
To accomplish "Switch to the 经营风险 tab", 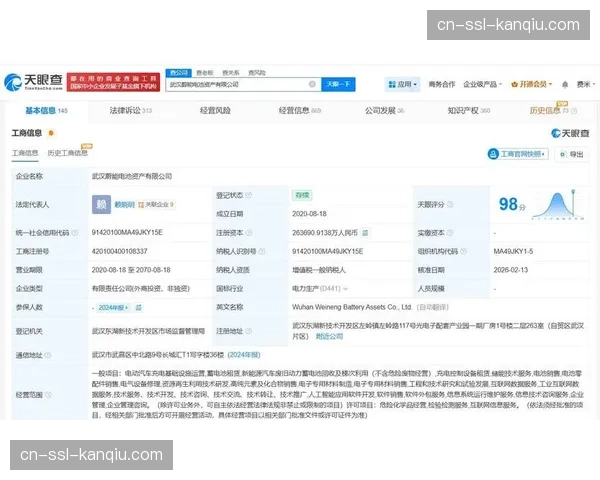I will [x=215, y=111].
